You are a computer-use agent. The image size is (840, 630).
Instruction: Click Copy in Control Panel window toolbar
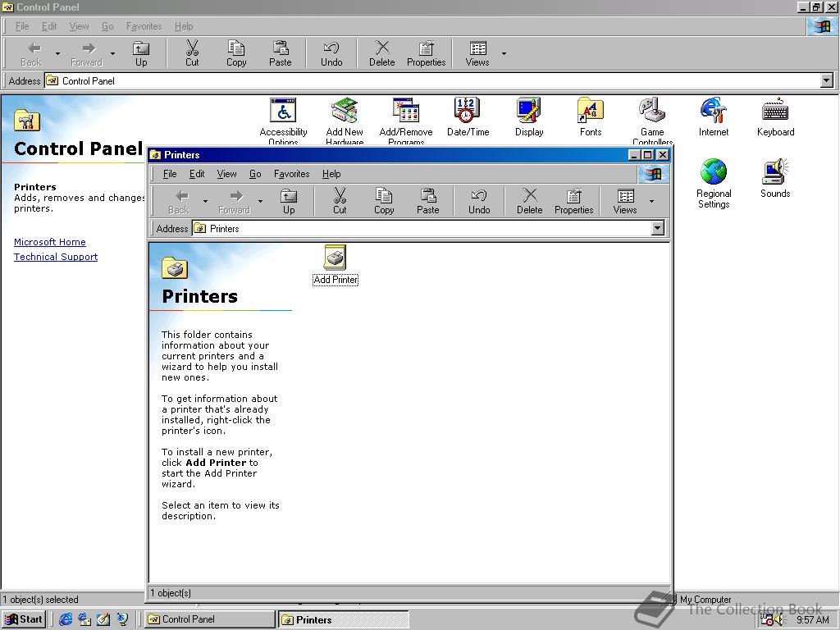[236, 54]
